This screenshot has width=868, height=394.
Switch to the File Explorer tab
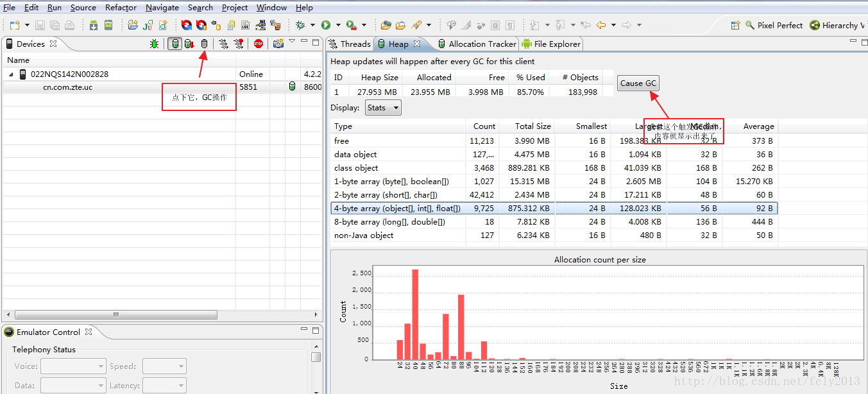[551, 44]
